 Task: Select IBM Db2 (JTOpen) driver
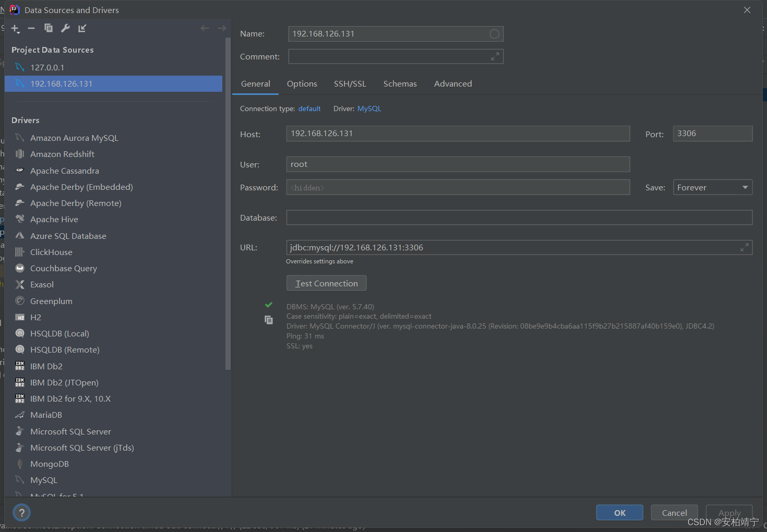coord(114,382)
